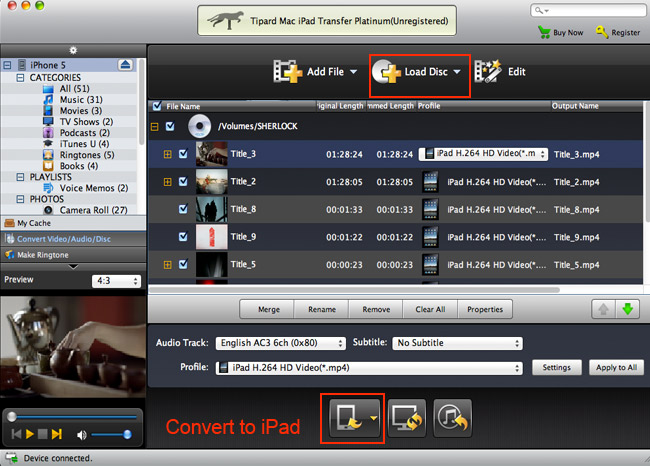The image size is (650, 466).
Task: Select the Music (31) category
Action: tap(81, 100)
